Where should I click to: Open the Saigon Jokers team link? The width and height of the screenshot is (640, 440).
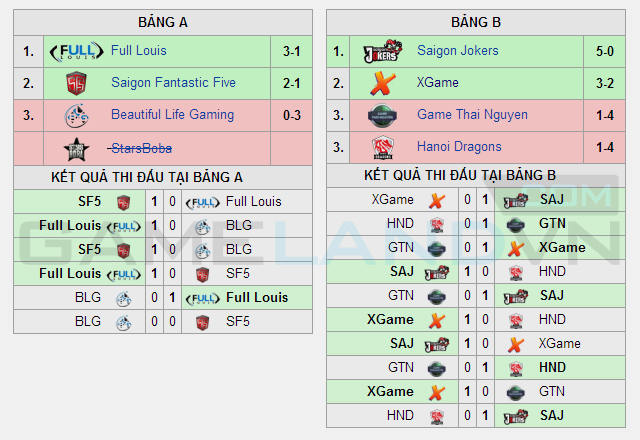458,51
